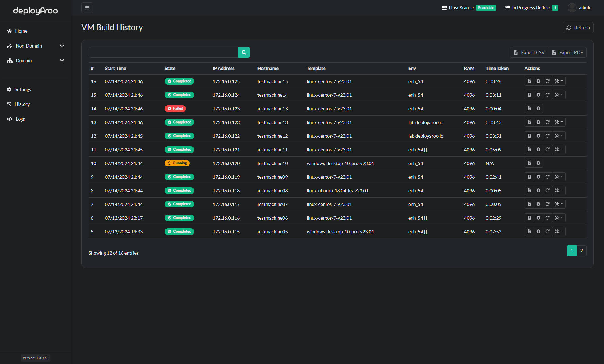Screen dimensions: 604x364
Task: Open the kebab menu for testmachine12
Action: click(x=559, y=136)
